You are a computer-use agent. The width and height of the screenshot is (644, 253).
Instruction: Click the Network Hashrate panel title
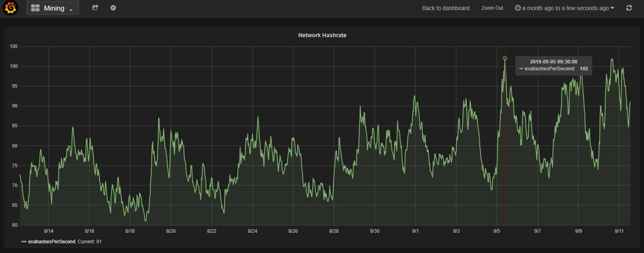click(322, 35)
